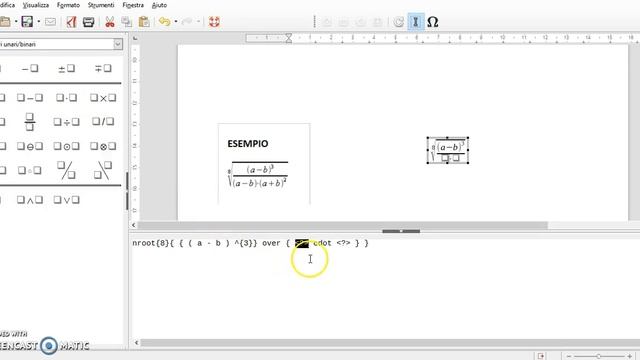Insert the small circle concatenation operator
640x360 pixels.
click(x=30, y=170)
